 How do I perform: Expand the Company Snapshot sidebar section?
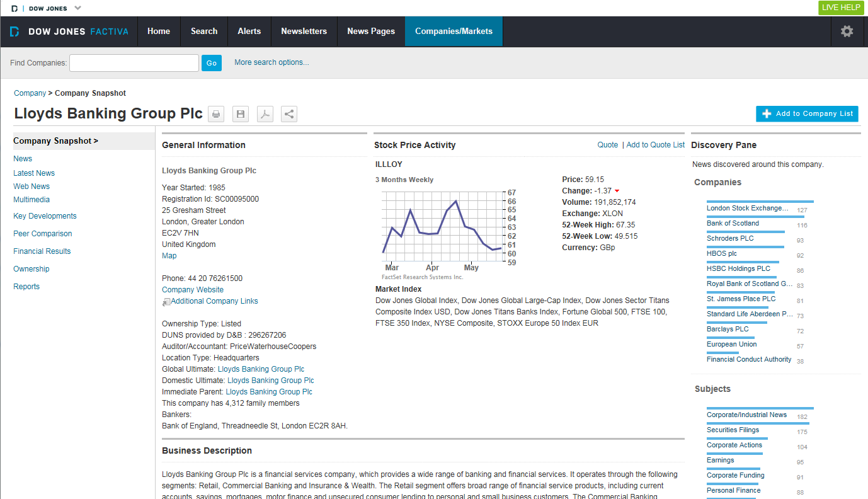[55, 141]
